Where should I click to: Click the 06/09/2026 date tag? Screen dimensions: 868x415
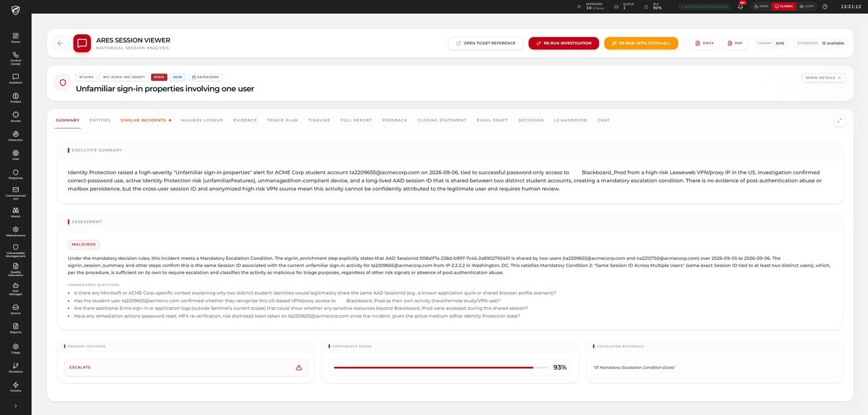[205, 77]
